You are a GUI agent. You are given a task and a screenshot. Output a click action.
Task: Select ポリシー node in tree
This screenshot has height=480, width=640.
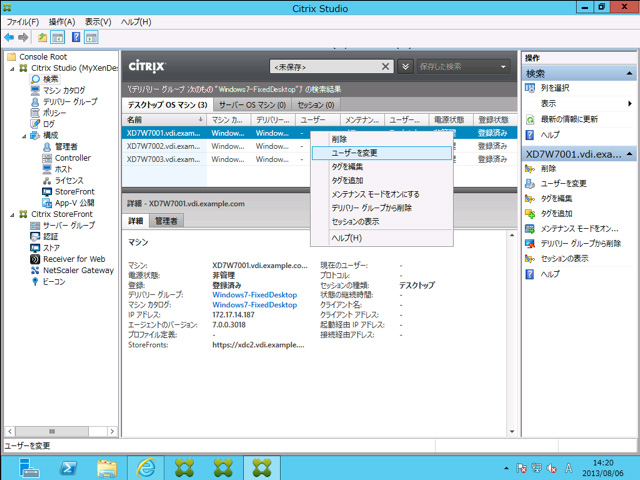click(54, 113)
